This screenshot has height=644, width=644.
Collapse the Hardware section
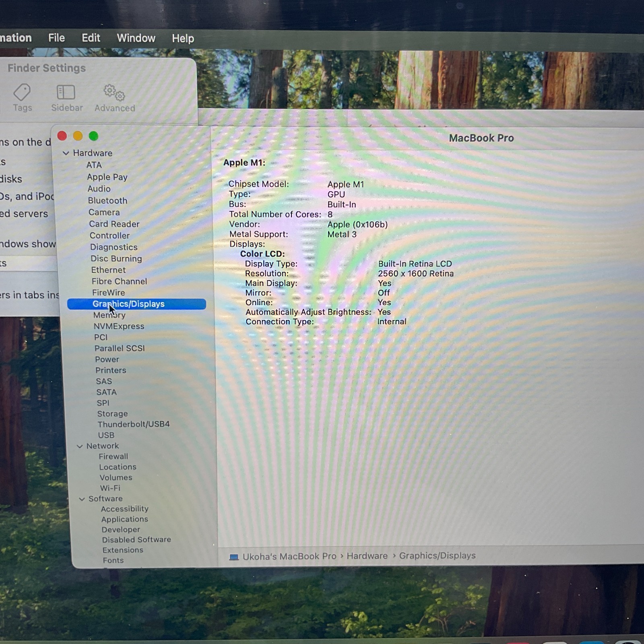[x=66, y=153]
